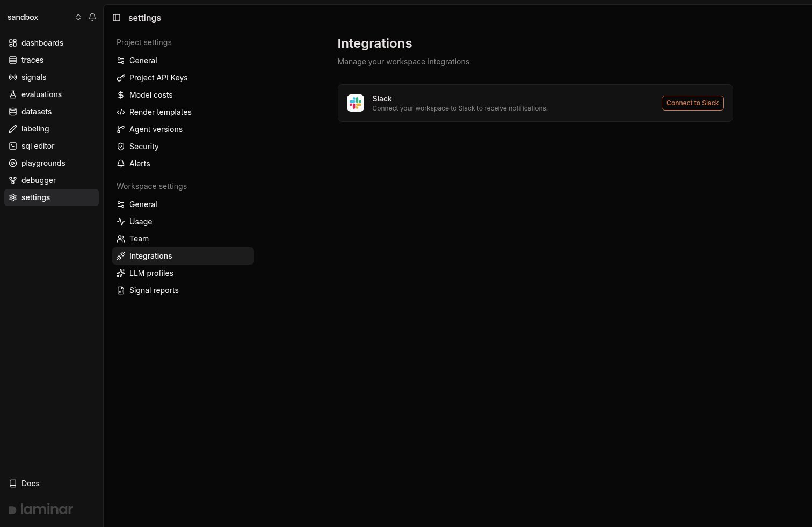Click the debugger branch icon

coord(13,180)
